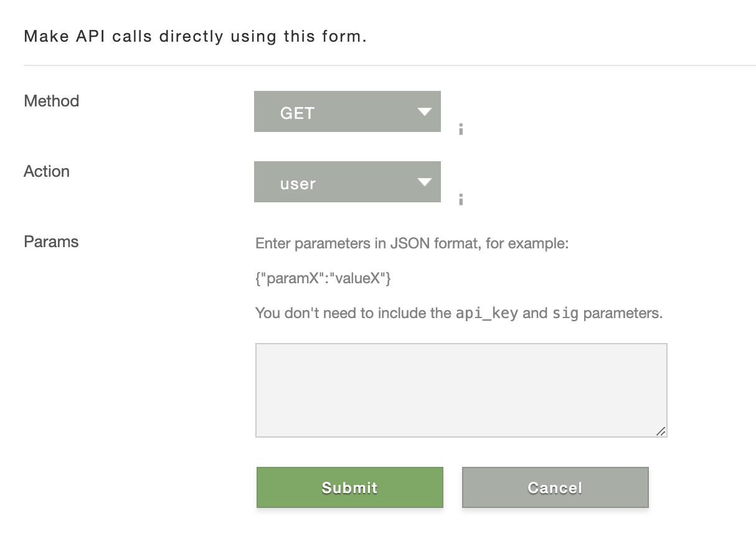Click "Enter parameters in JSON format" hint
The image size is (756, 559).
click(412, 243)
